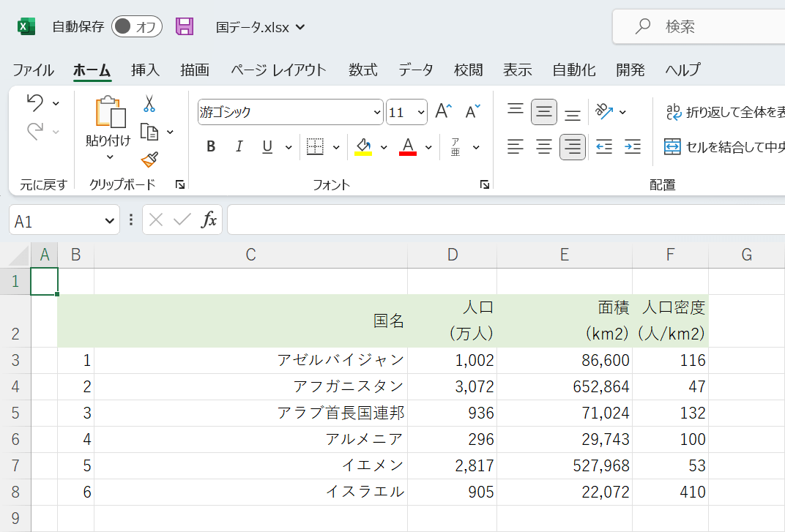Viewport: 785px width, 532px height.
Task: Click the Undo arrow icon
Action: pos(34,102)
